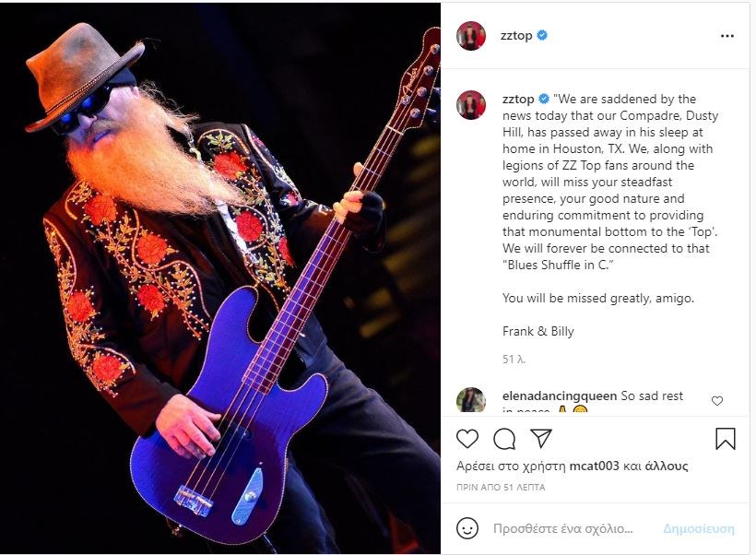Click the Δημοσίευση post button
Viewport: 756px width, 555px height.
(699, 528)
